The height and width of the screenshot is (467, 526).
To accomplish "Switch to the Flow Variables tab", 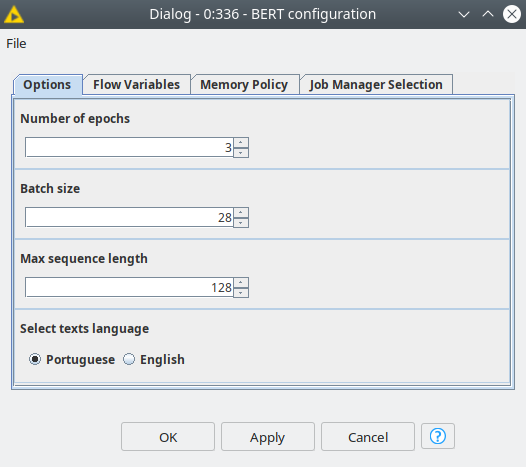I will pyautogui.click(x=137, y=85).
